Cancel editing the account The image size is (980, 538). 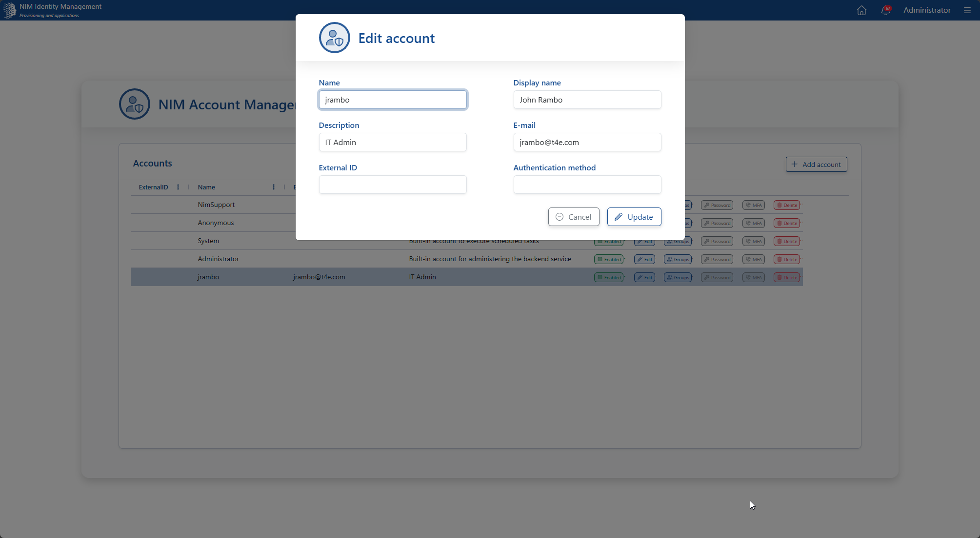(x=574, y=217)
